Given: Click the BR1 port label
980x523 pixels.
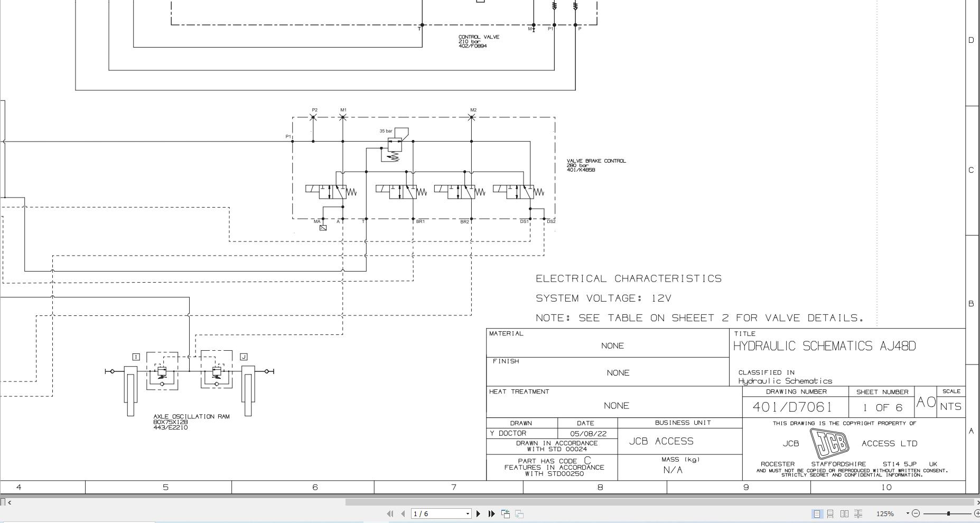Looking at the screenshot, I should coord(421,221).
